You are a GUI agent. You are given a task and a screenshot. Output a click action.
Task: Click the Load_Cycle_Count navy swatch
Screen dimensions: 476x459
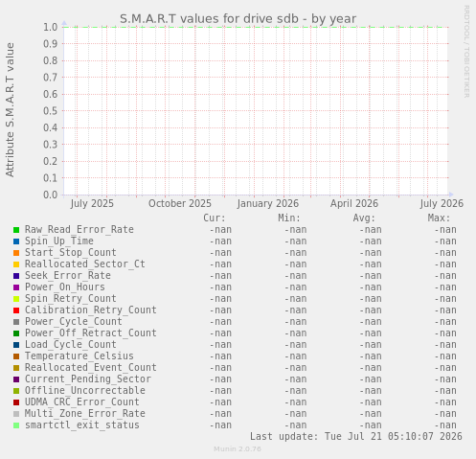pos(16,345)
